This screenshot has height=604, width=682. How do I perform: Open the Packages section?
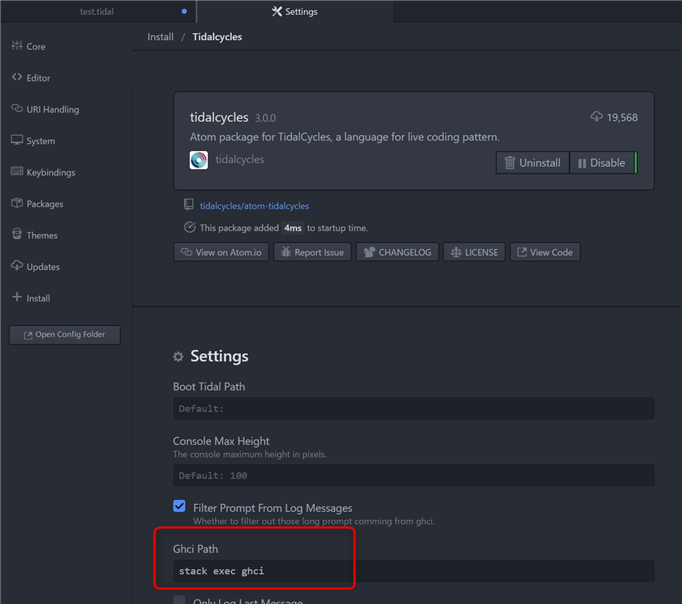pyautogui.click(x=37, y=204)
